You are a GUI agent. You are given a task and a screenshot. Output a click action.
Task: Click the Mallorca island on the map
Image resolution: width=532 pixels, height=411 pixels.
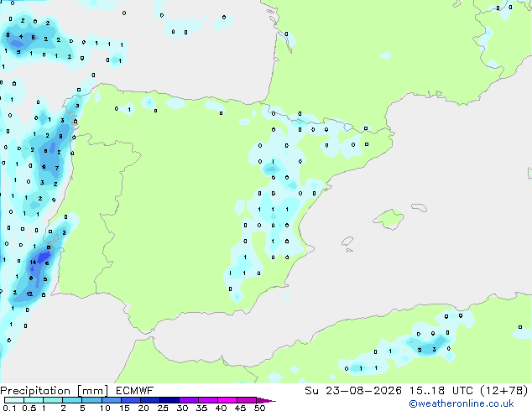tap(389, 219)
